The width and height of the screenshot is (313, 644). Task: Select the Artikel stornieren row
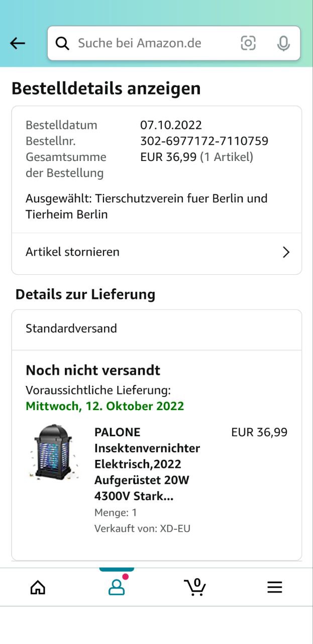[x=157, y=253]
